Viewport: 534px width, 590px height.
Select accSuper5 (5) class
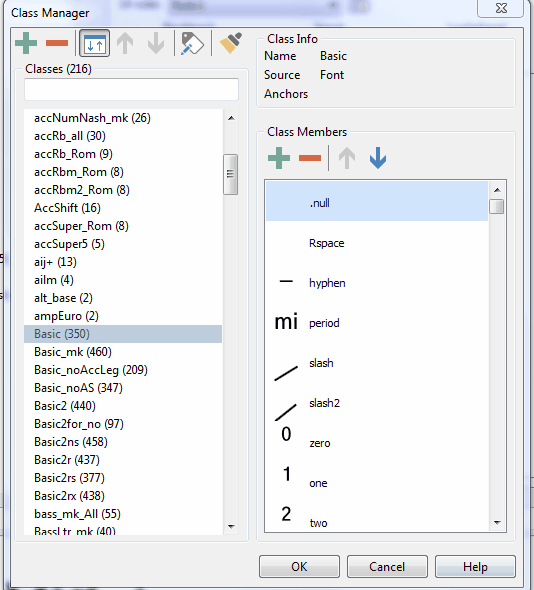click(123, 244)
